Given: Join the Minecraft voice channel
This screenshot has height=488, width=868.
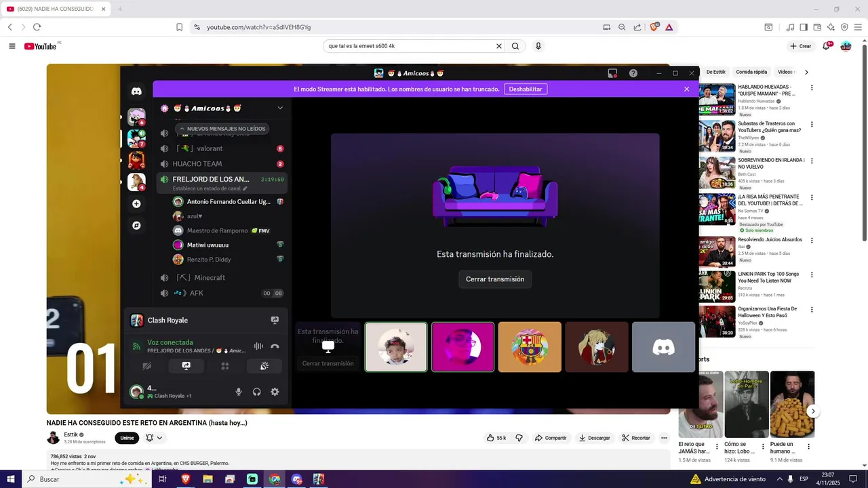Looking at the screenshot, I should (x=221, y=278).
